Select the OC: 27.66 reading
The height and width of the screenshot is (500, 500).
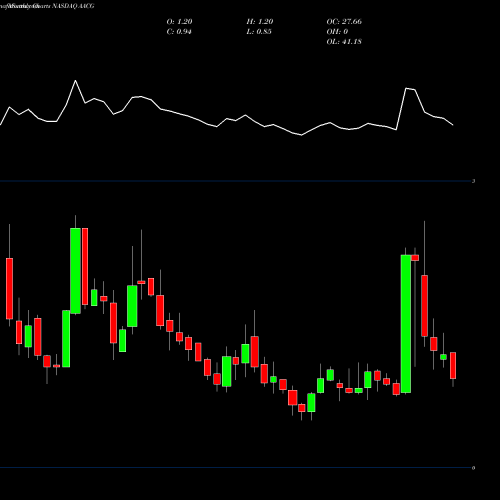click(344, 22)
